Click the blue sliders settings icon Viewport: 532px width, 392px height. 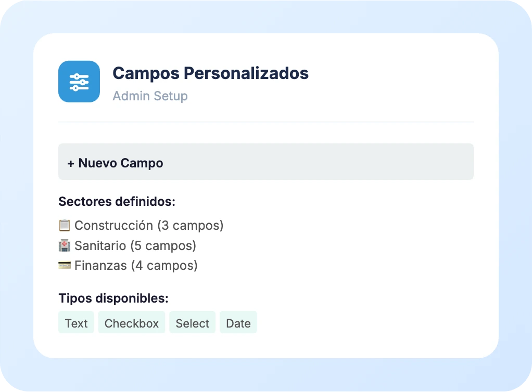79,82
